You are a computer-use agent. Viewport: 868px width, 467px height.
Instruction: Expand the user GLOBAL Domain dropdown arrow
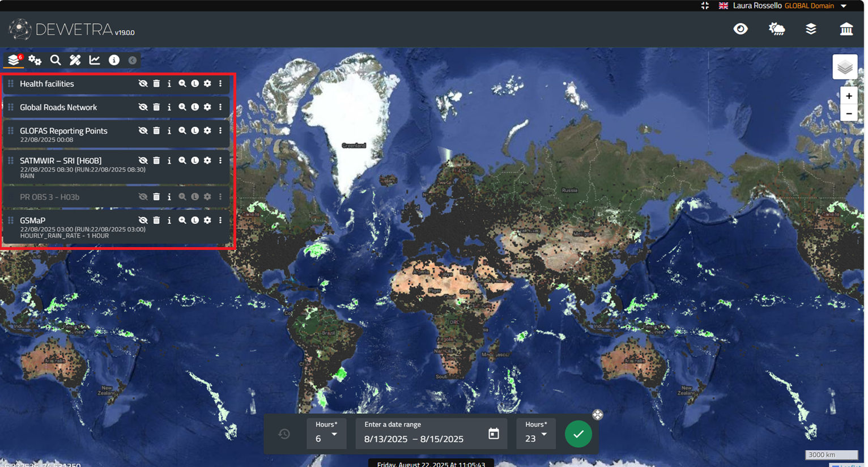(x=844, y=6)
